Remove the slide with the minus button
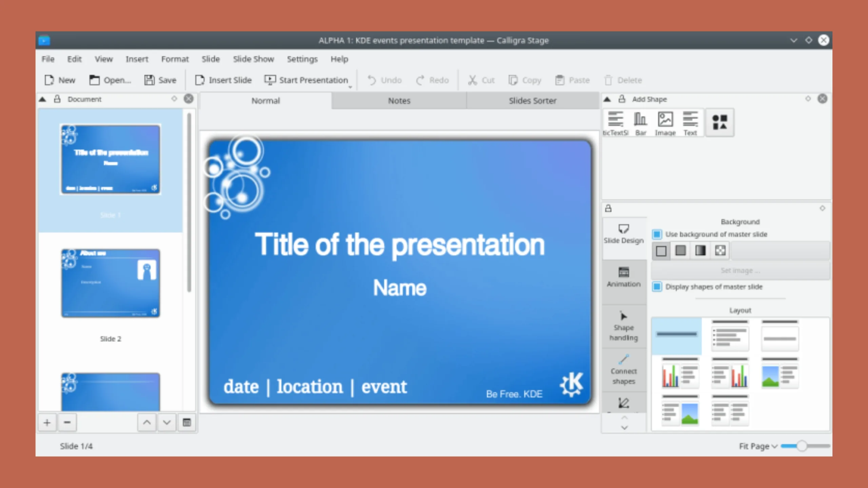868x488 pixels. pyautogui.click(x=67, y=423)
